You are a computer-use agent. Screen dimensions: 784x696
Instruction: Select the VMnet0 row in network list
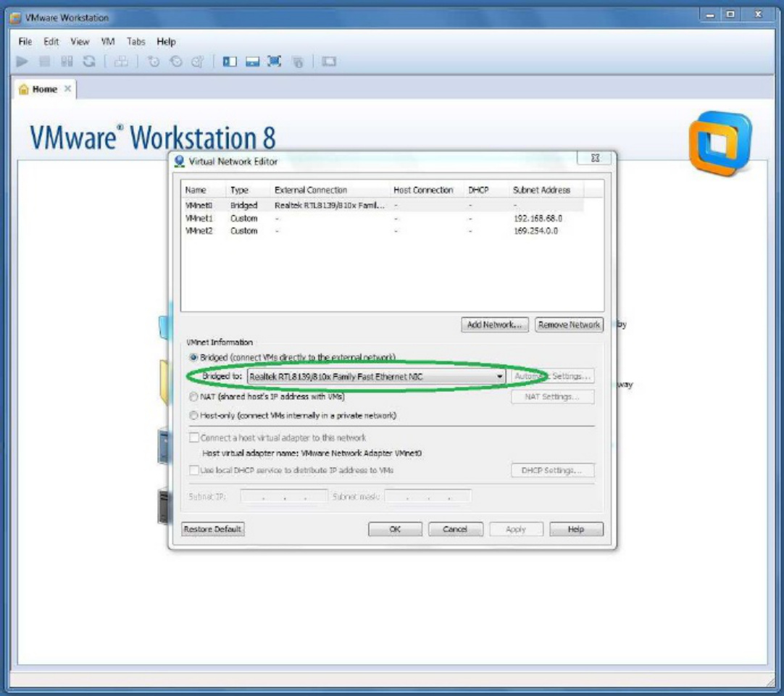383,206
